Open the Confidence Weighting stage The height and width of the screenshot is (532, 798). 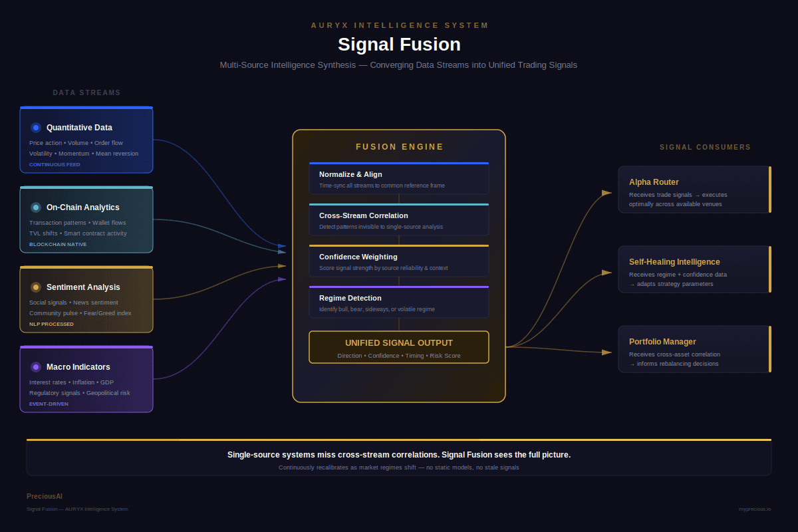pyautogui.click(x=399, y=261)
